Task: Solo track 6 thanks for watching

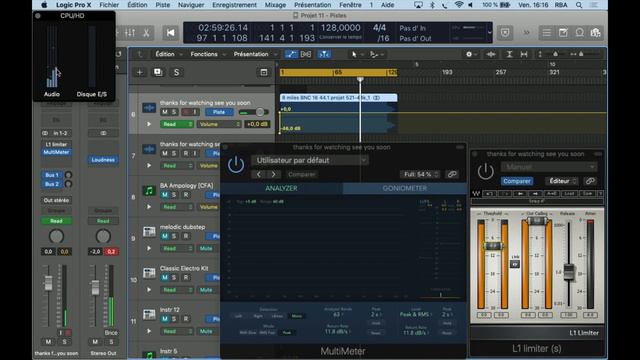Action: click(x=174, y=112)
